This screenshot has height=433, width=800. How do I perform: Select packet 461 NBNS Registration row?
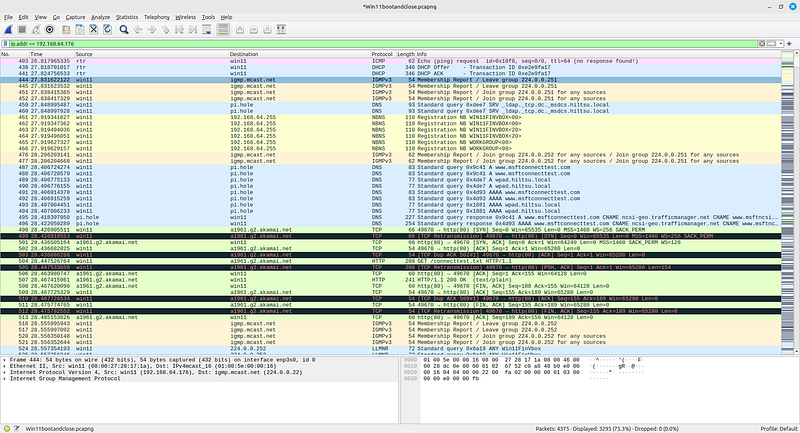click(390, 117)
